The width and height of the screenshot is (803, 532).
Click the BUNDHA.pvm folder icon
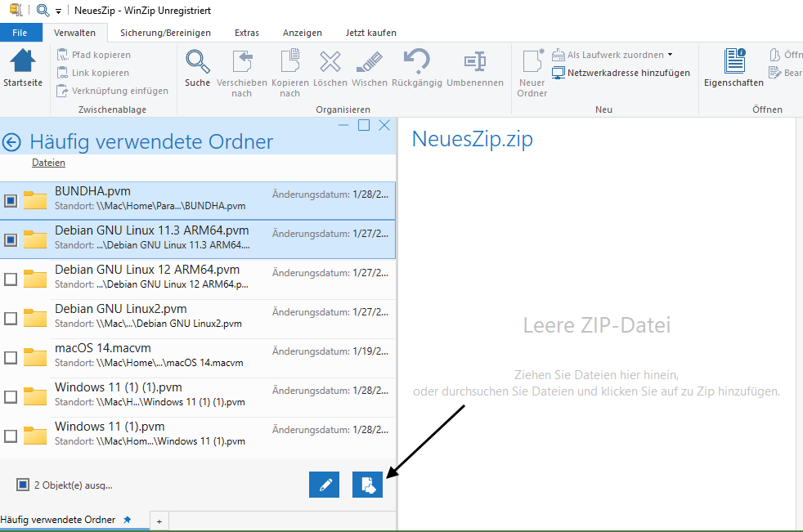tap(35, 200)
